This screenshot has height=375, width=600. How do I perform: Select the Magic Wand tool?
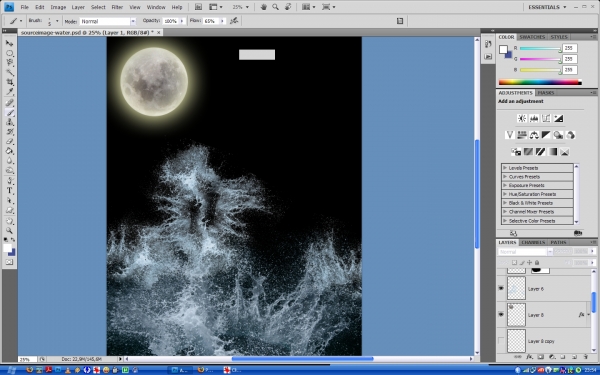(10, 72)
